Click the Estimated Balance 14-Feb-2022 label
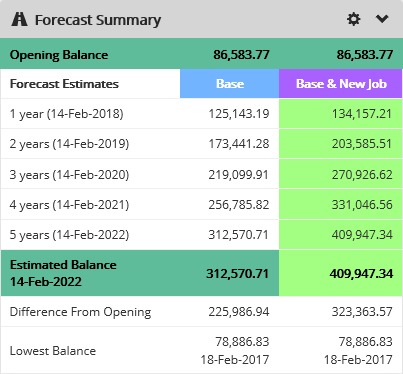The height and width of the screenshot is (374, 403). [63, 273]
